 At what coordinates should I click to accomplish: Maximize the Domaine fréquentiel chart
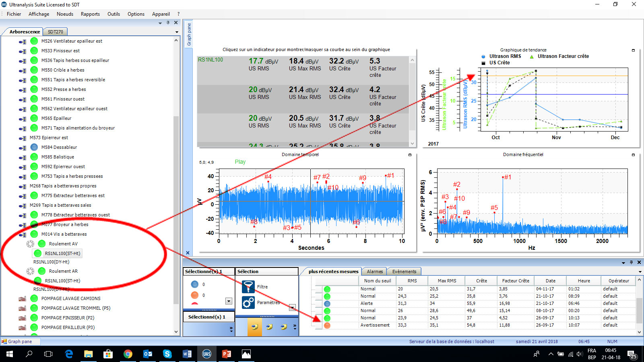(x=633, y=155)
